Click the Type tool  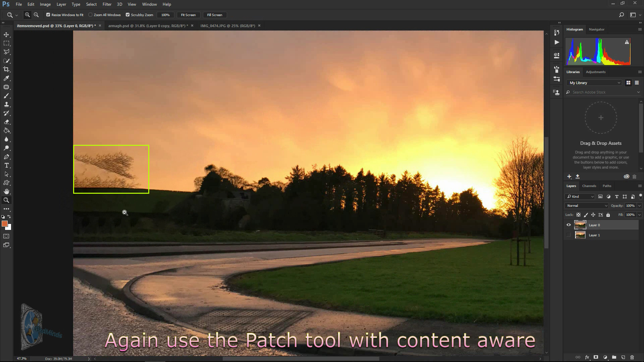point(7,166)
